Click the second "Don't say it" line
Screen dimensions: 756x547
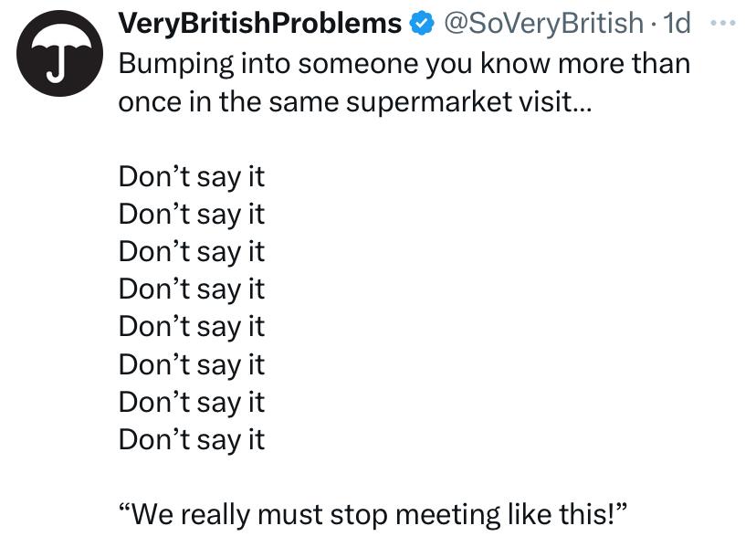[192, 214]
